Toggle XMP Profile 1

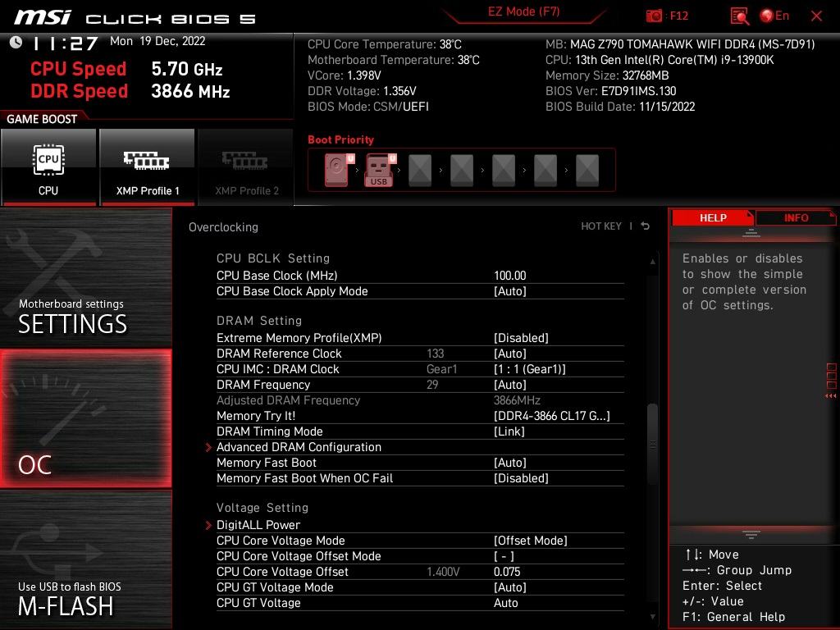(x=147, y=167)
